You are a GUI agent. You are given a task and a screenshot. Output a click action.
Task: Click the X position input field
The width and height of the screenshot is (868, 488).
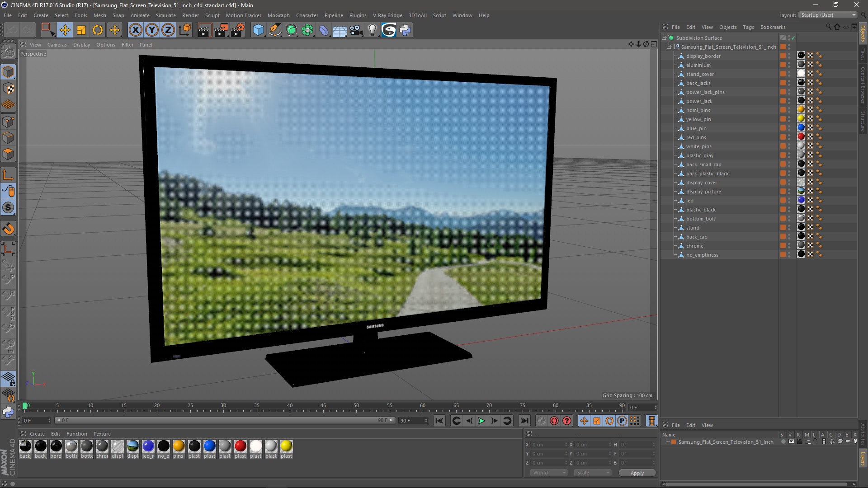(x=549, y=445)
